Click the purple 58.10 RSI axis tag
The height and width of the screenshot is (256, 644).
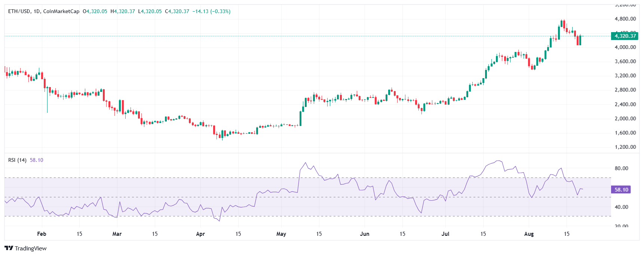(621, 190)
